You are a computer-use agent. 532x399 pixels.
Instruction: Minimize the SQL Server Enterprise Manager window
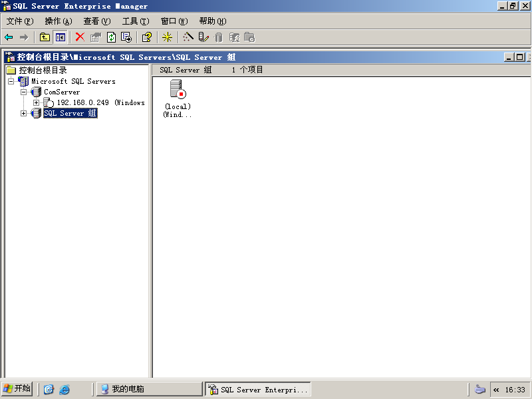pyautogui.click(x=503, y=6)
